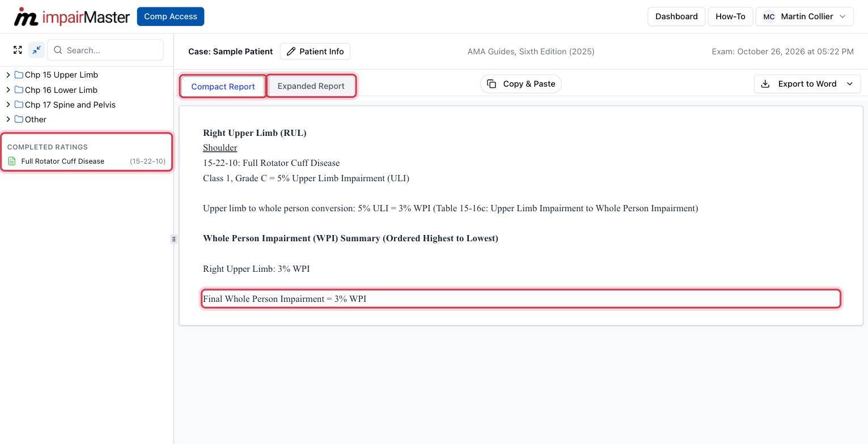Click the Export to Word label
The image size is (868, 444).
[807, 84]
